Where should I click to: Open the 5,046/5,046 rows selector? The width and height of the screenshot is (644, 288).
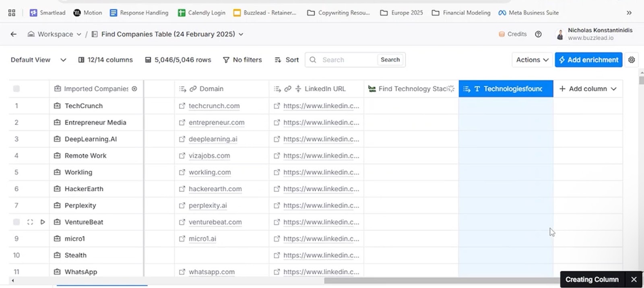point(178,60)
